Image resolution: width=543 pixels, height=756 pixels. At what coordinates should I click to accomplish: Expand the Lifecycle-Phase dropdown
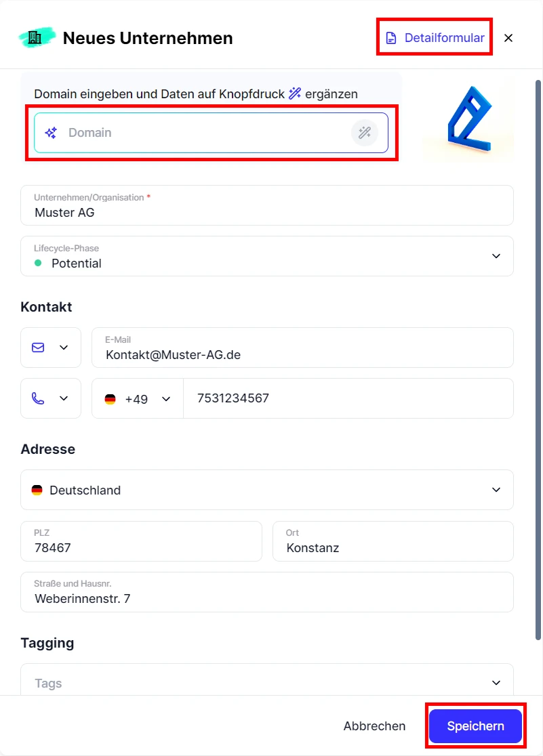[496, 256]
